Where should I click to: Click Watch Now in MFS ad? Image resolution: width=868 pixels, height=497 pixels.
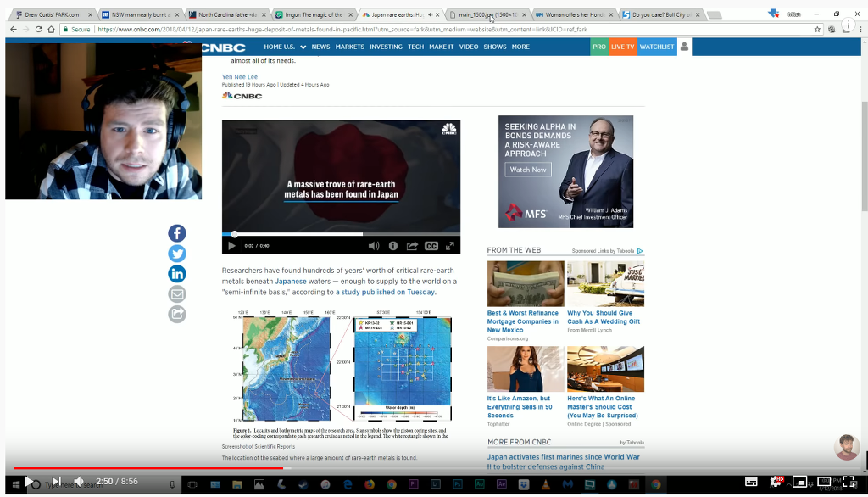point(527,170)
